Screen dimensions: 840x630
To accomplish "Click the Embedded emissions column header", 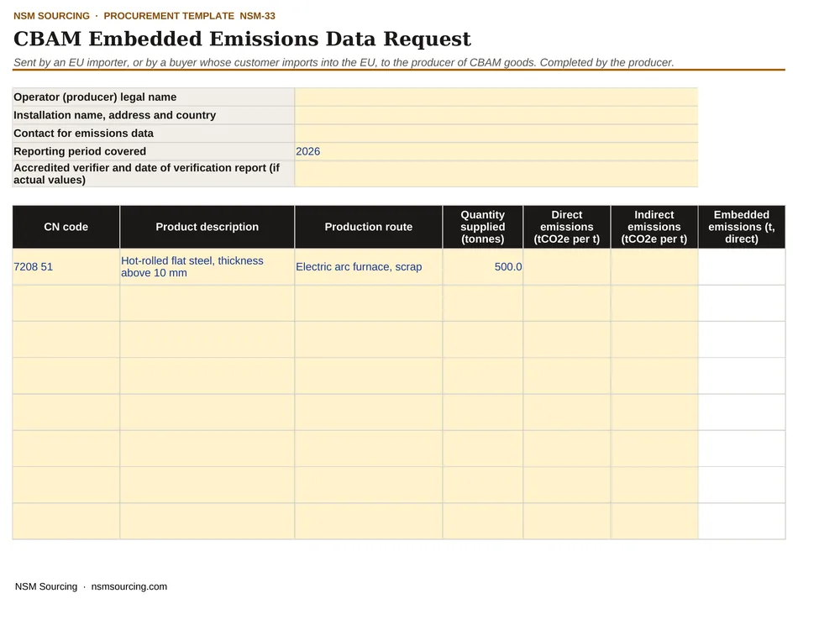I will (x=742, y=227).
